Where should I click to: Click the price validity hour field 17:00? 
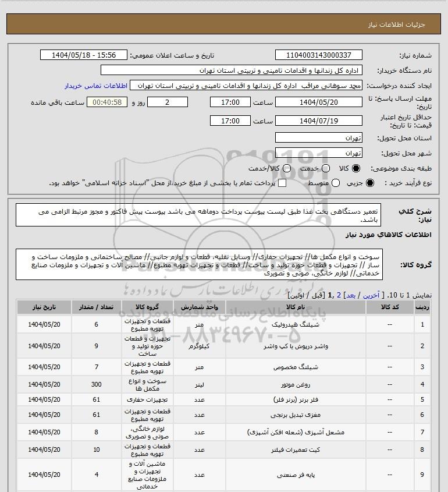[230, 121]
